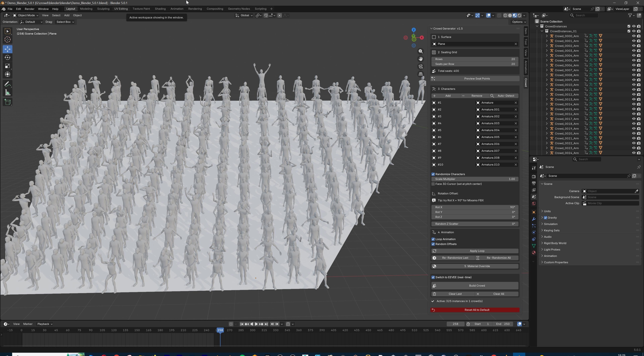
Task: Open the World properties tab icon
Action: pos(534,204)
